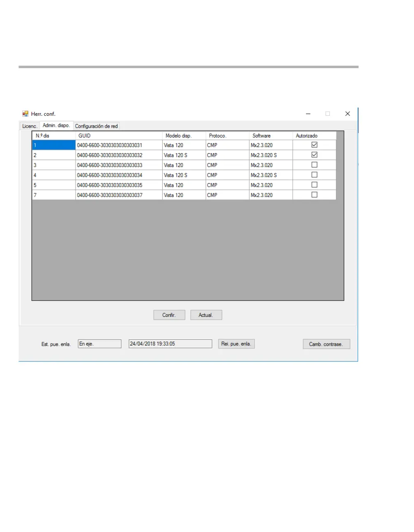Tick Autorizado checkbox for device 5
Screen dimensions: 414x532
coord(314,185)
